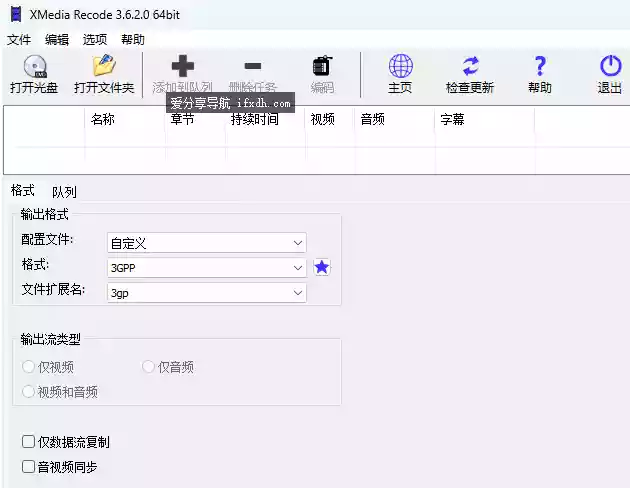Open the 文件 menu
This screenshot has width=630, height=488.
[19, 40]
